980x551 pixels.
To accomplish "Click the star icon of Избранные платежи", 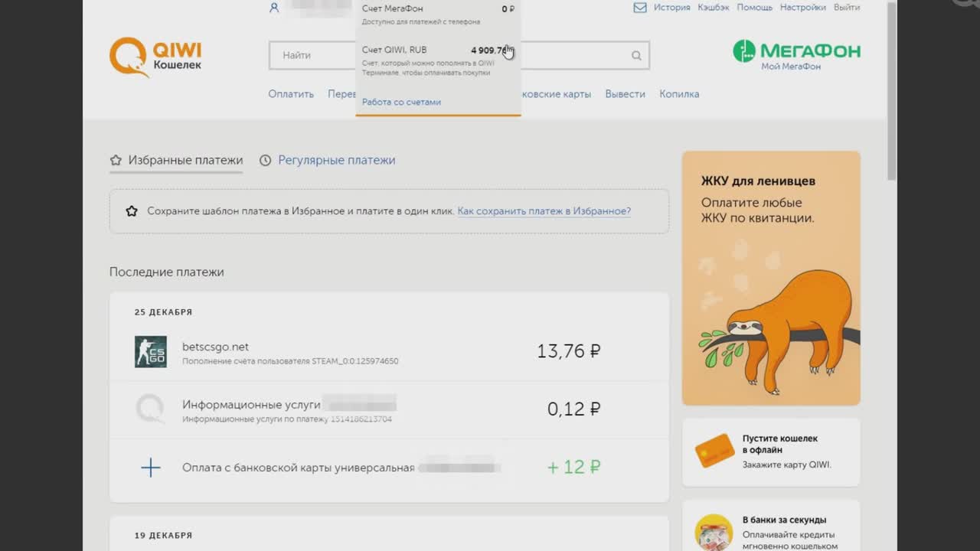I will (116, 160).
